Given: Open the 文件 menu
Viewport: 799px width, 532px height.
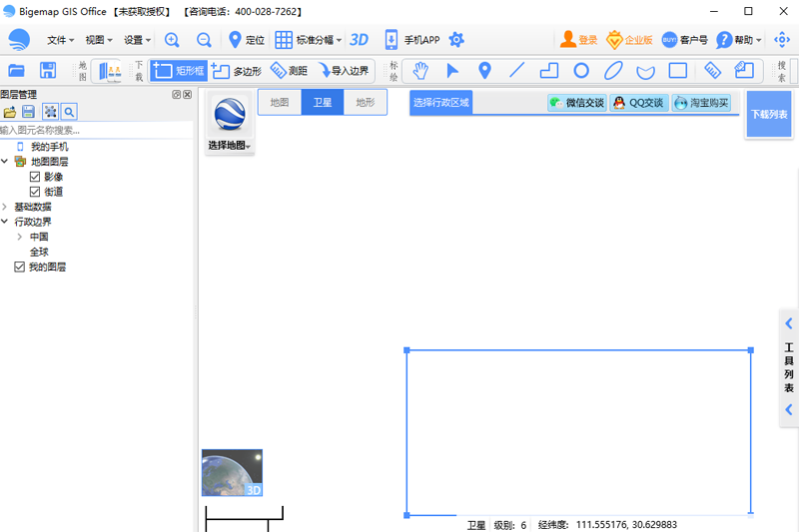Looking at the screenshot, I should coord(61,40).
